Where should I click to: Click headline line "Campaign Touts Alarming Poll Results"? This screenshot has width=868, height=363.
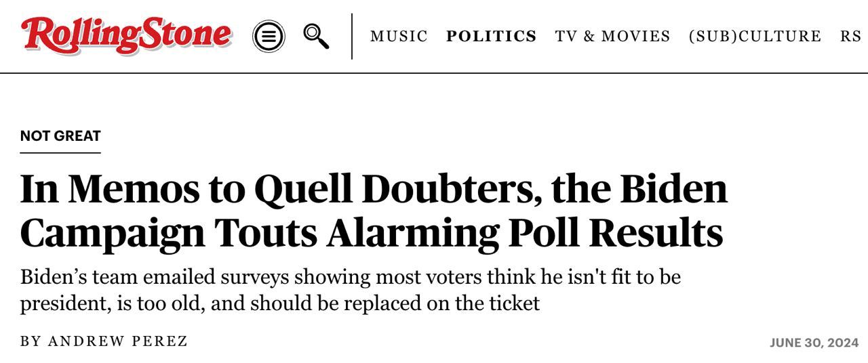372,233
